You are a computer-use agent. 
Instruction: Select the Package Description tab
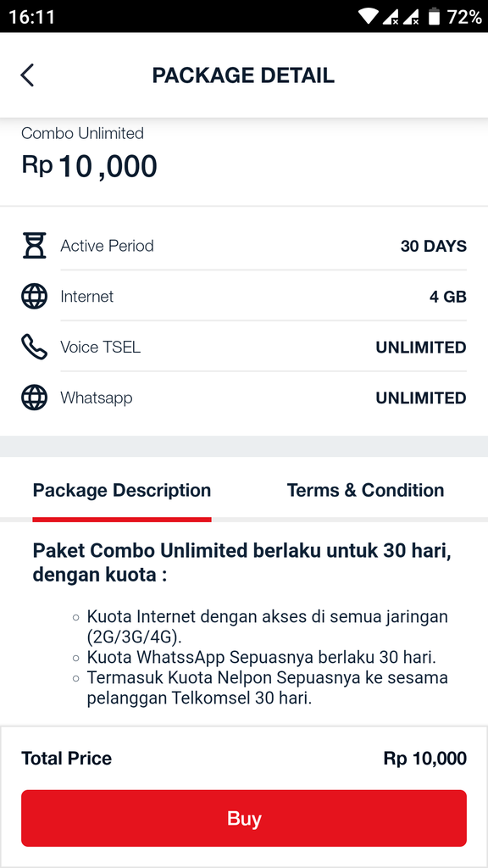[x=121, y=490]
